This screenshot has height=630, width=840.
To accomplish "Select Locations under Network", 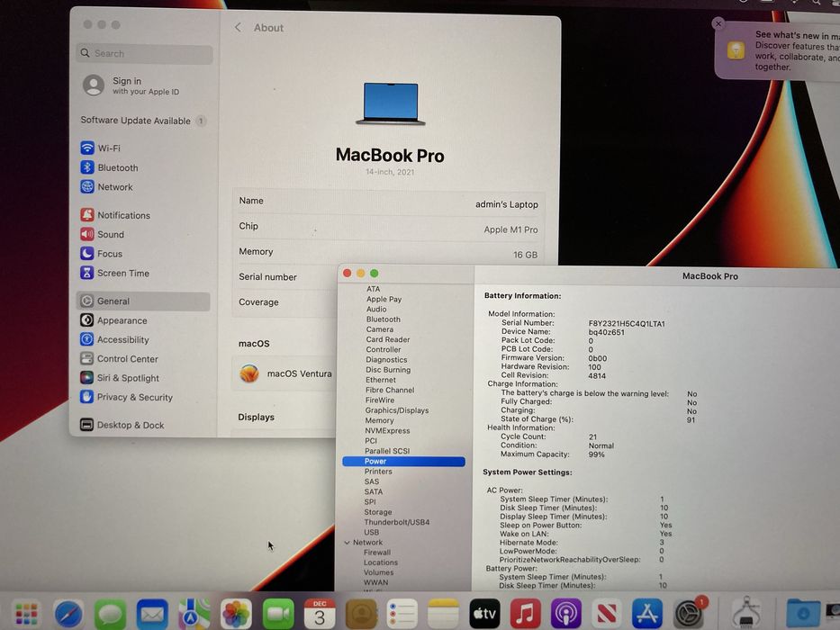I will click(380, 562).
